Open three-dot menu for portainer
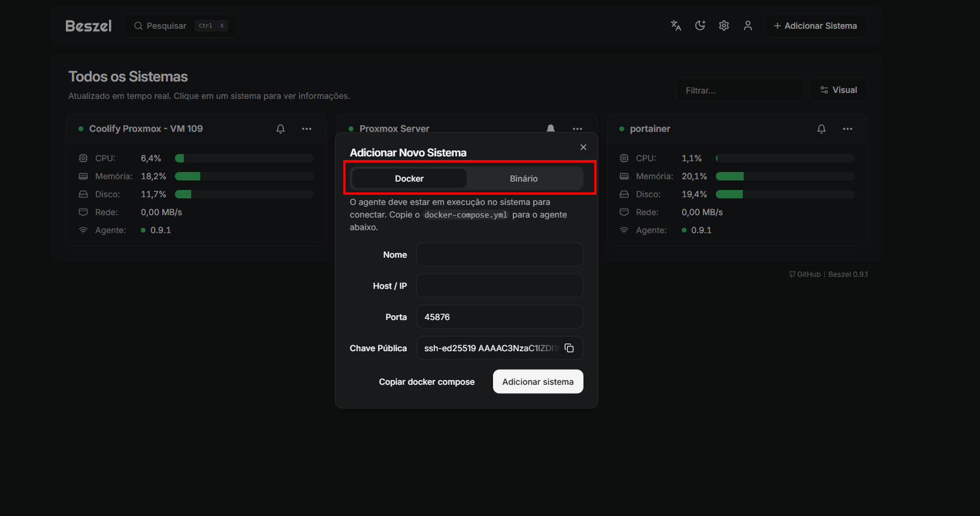980x516 pixels. [848, 129]
